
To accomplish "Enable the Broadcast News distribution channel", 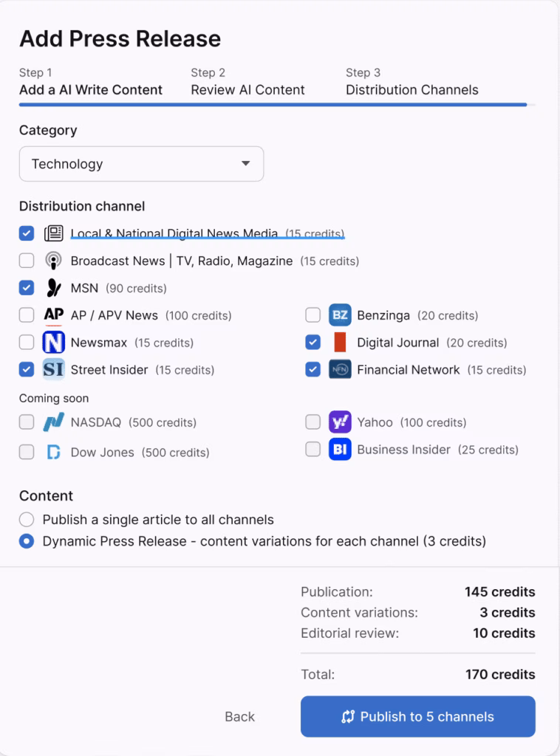I will [27, 260].
